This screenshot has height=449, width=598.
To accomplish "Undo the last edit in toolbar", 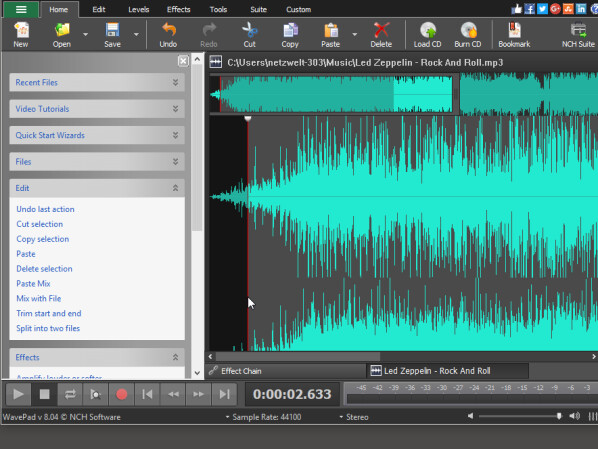I will pyautogui.click(x=168, y=35).
